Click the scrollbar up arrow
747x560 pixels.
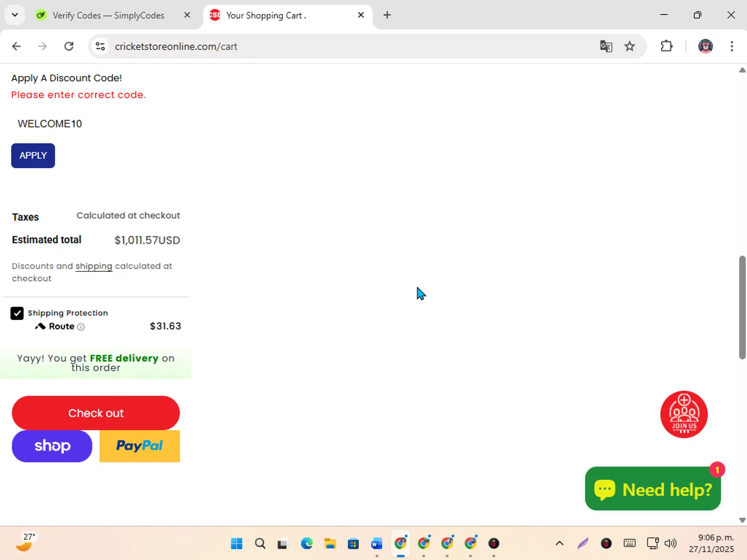coord(742,70)
